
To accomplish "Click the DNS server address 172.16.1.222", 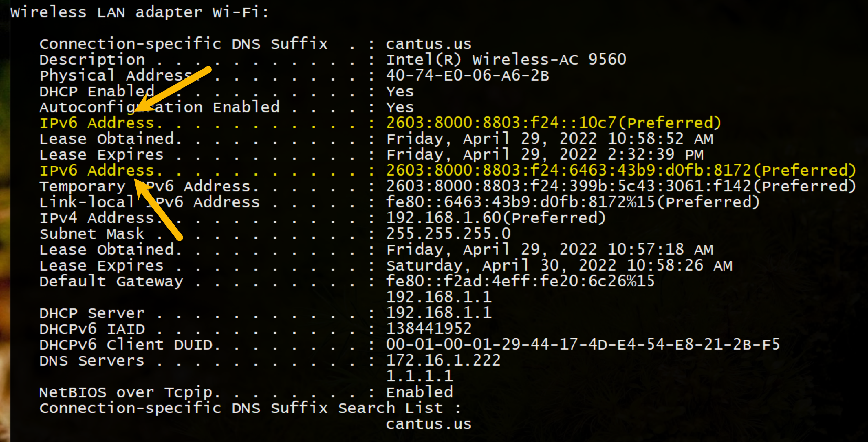I will tap(443, 360).
